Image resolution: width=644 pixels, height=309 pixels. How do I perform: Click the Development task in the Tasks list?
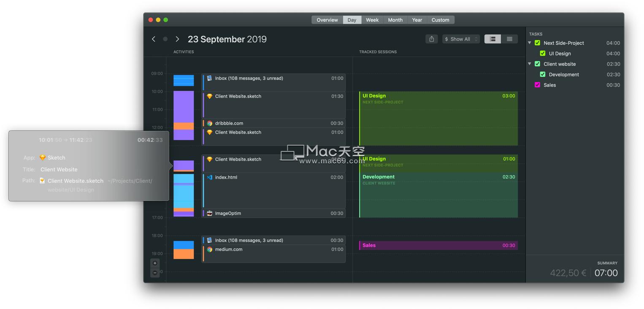[564, 75]
